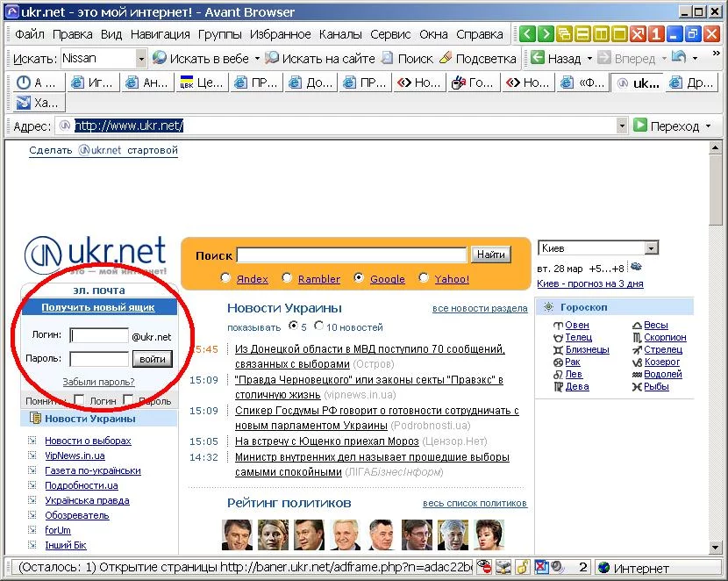
Task: Click the red close-all tabs icon
Action: point(637,35)
